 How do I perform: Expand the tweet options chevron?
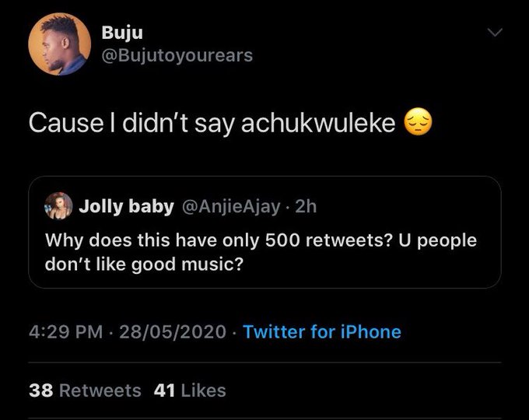tap(495, 33)
